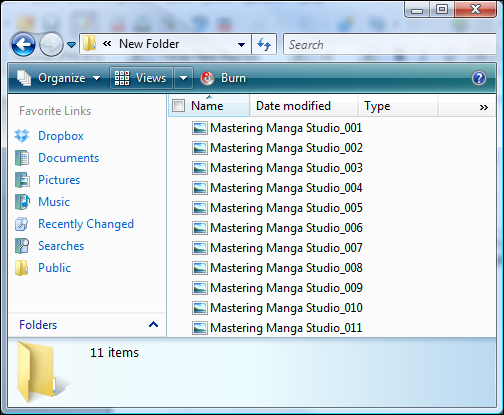This screenshot has width=504, height=415.
Task: Refresh the New Folder view
Action: [x=264, y=44]
